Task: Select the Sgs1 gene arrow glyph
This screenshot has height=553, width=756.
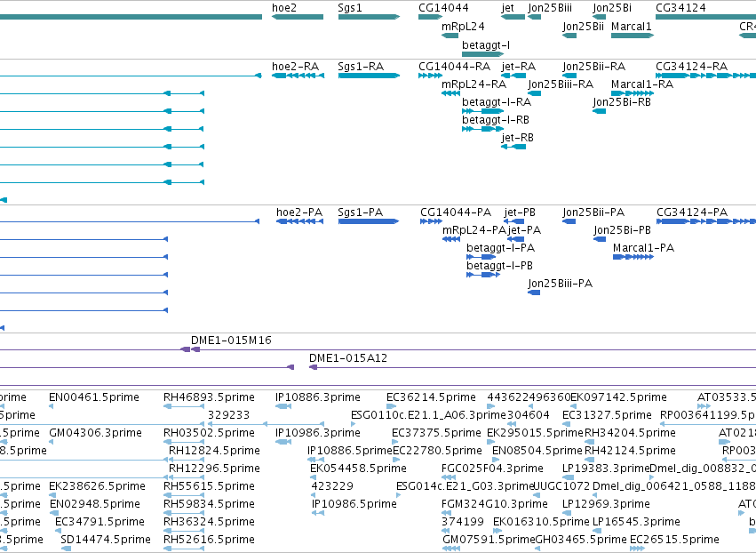Action: (x=370, y=17)
